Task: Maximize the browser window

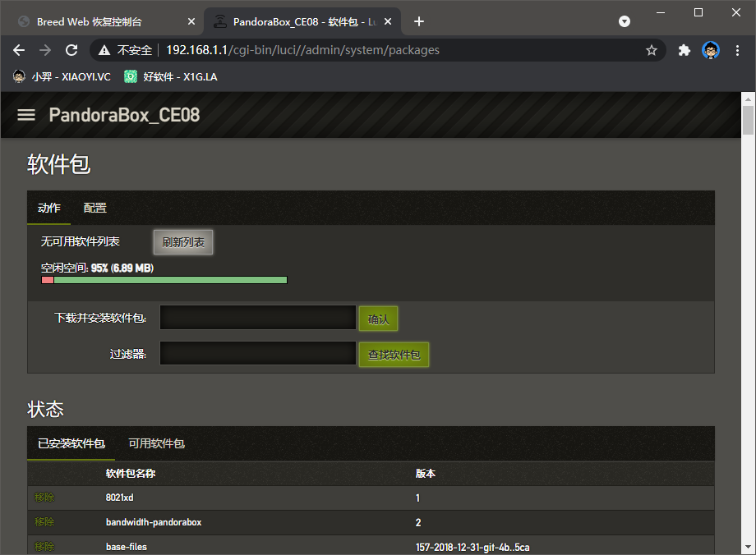Action: pyautogui.click(x=698, y=12)
